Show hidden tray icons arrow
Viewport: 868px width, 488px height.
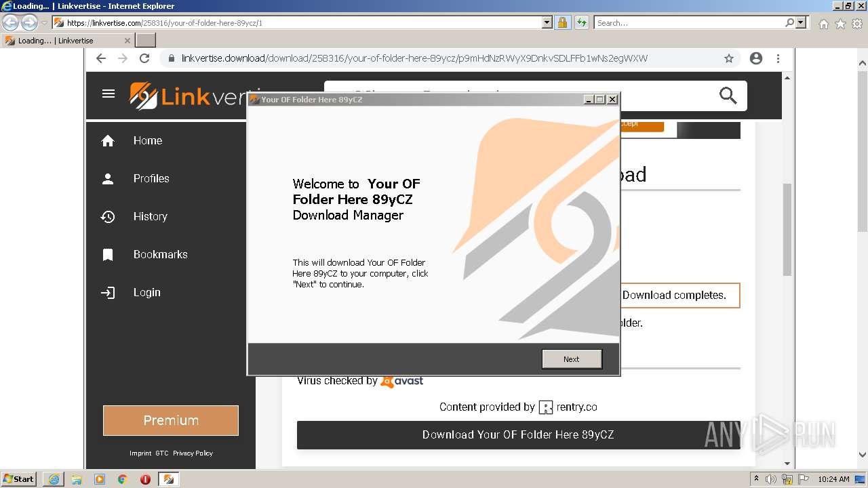[757, 479]
